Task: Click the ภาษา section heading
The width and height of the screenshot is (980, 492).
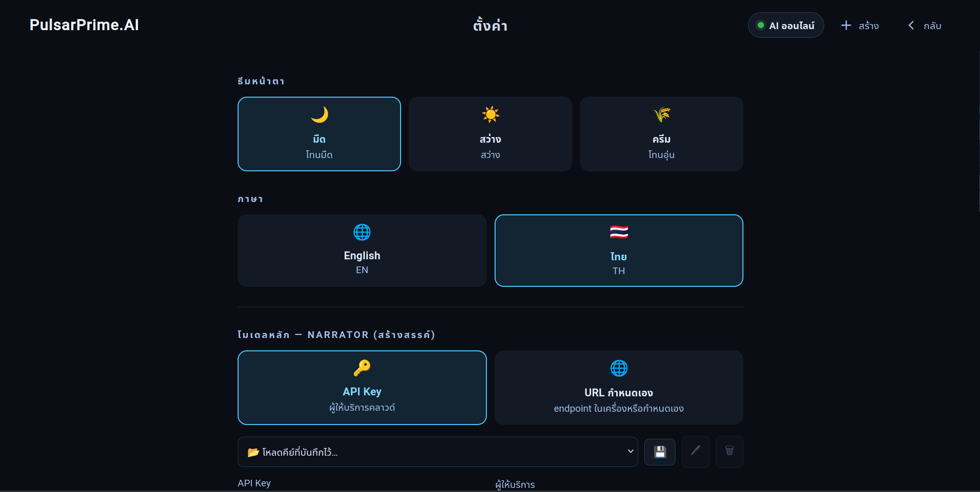Action: click(250, 199)
